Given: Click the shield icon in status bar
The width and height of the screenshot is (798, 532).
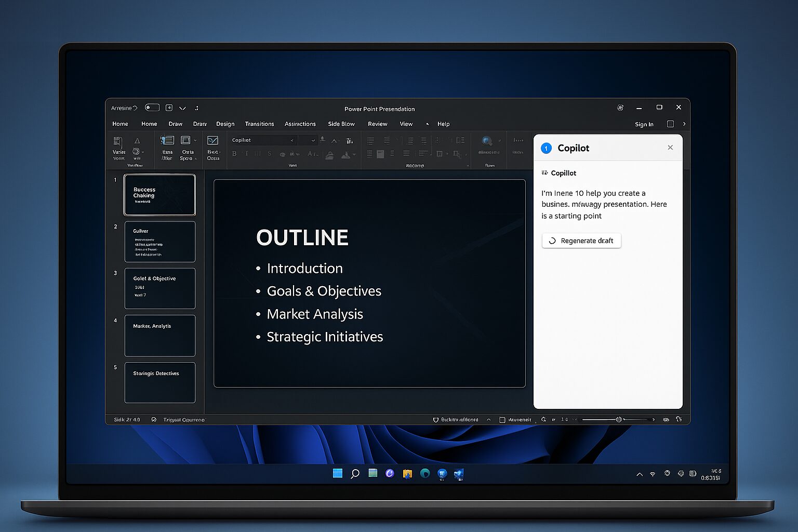Looking at the screenshot, I should pos(436,420).
